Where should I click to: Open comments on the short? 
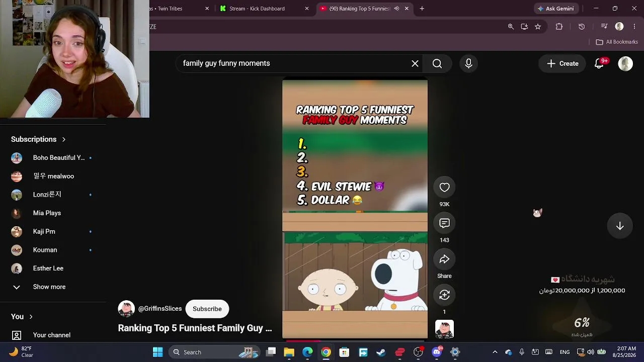click(444, 223)
